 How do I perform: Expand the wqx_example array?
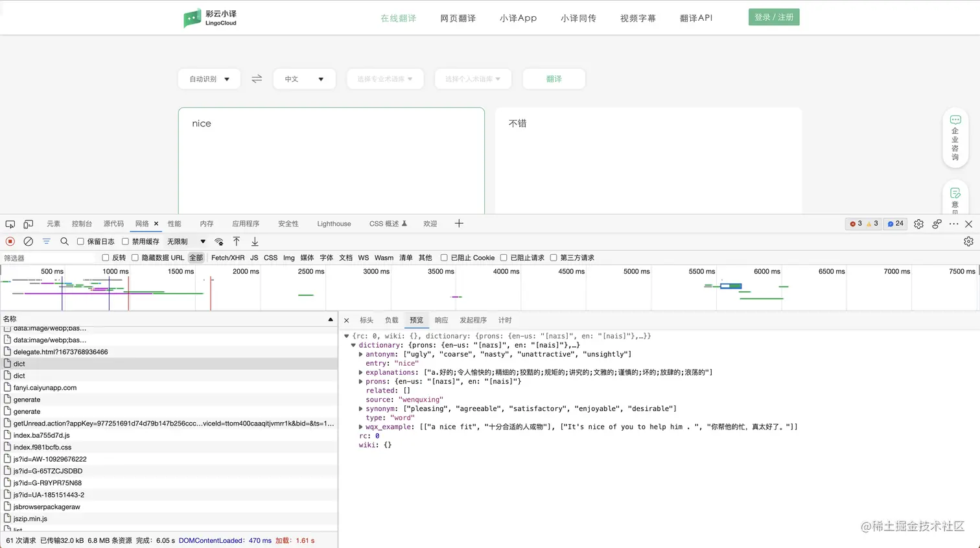361,427
